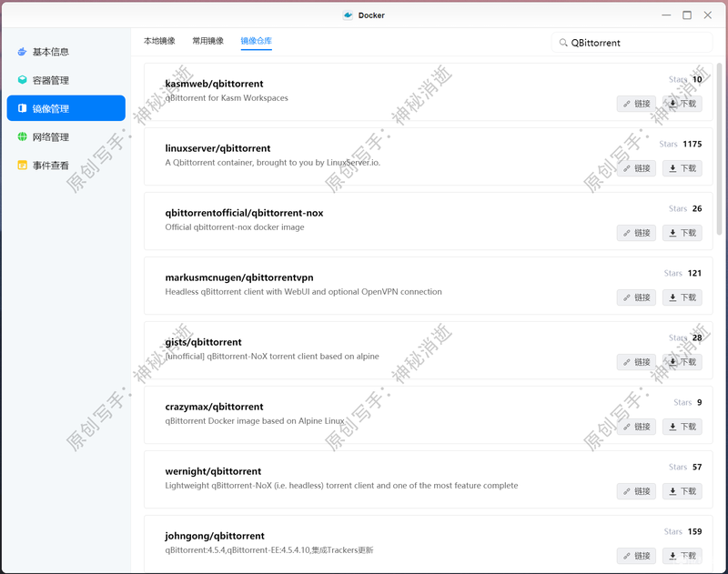Download the crazymax/qbittorrent image
Viewport: 728px width, 574px height.
[682, 426]
